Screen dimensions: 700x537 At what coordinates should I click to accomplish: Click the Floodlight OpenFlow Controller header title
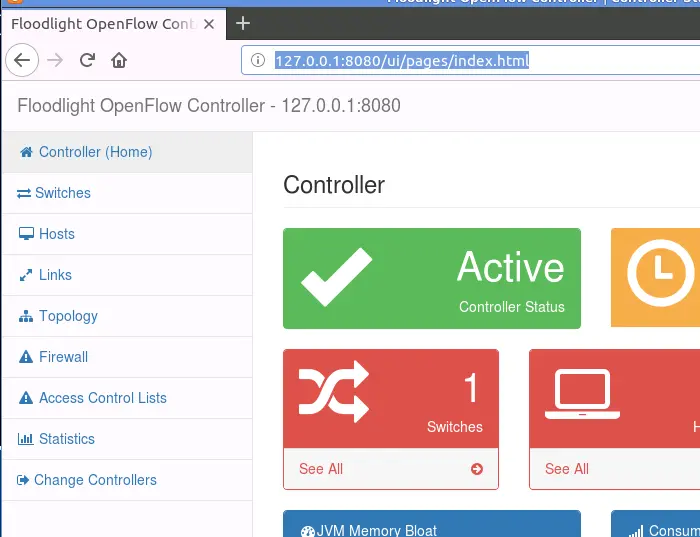[209, 106]
